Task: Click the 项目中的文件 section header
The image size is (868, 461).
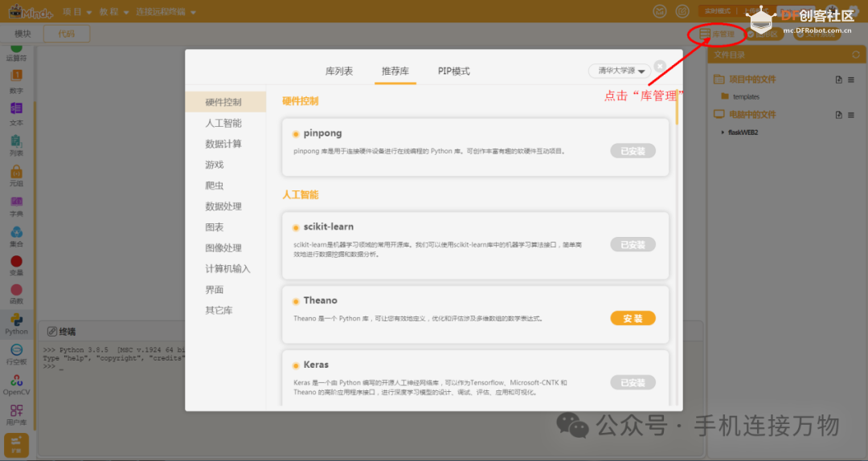Action: click(751, 80)
